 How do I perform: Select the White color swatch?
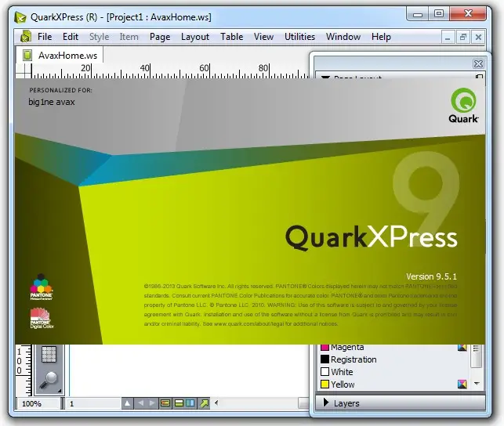(x=325, y=372)
